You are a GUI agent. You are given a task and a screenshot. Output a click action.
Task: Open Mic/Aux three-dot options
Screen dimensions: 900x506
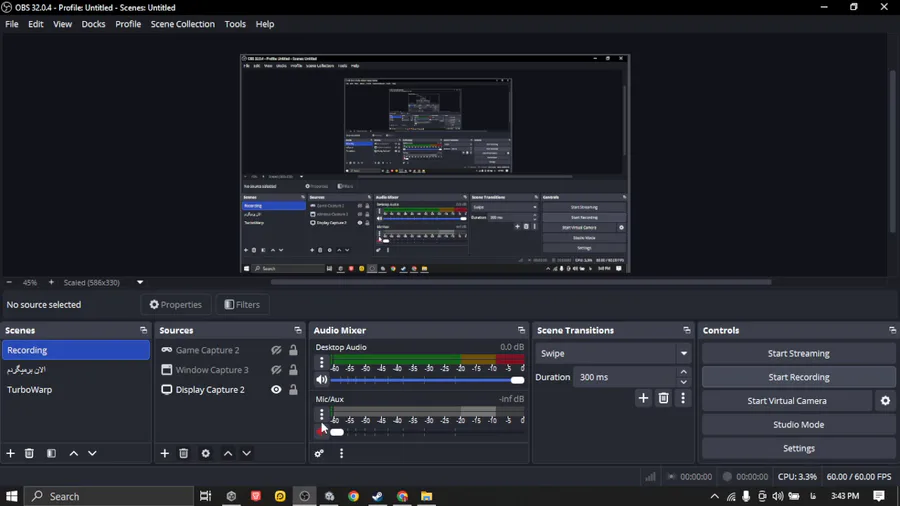pyautogui.click(x=321, y=414)
